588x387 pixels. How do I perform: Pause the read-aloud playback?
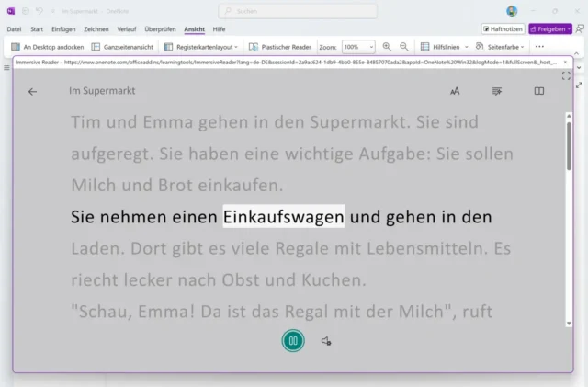click(x=293, y=341)
